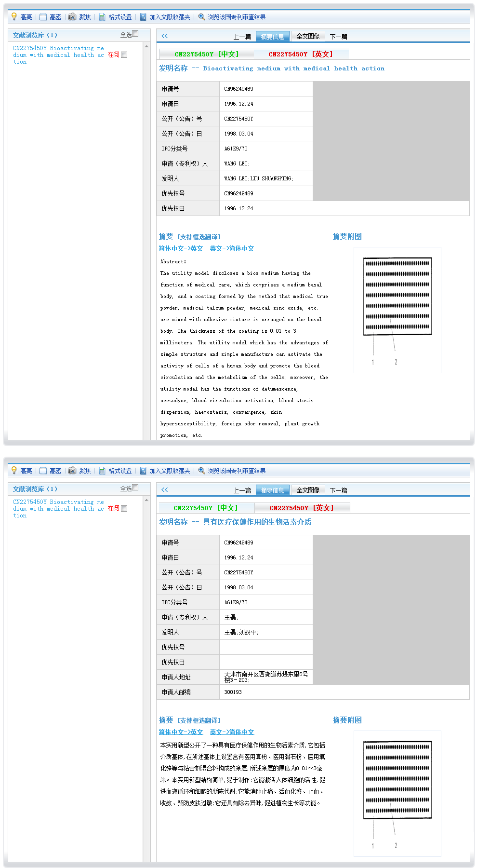Click the 聚焦 camera icon in the upper toolbar

(x=72, y=17)
